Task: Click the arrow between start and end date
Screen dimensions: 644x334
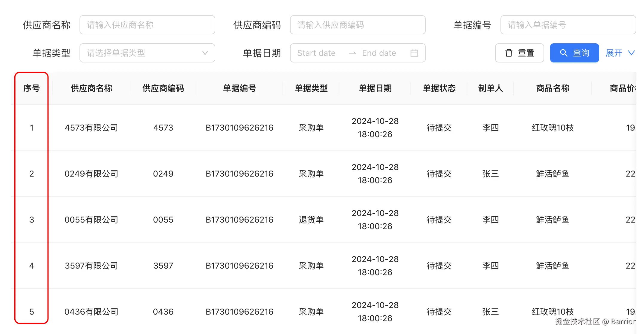Action: (x=352, y=53)
